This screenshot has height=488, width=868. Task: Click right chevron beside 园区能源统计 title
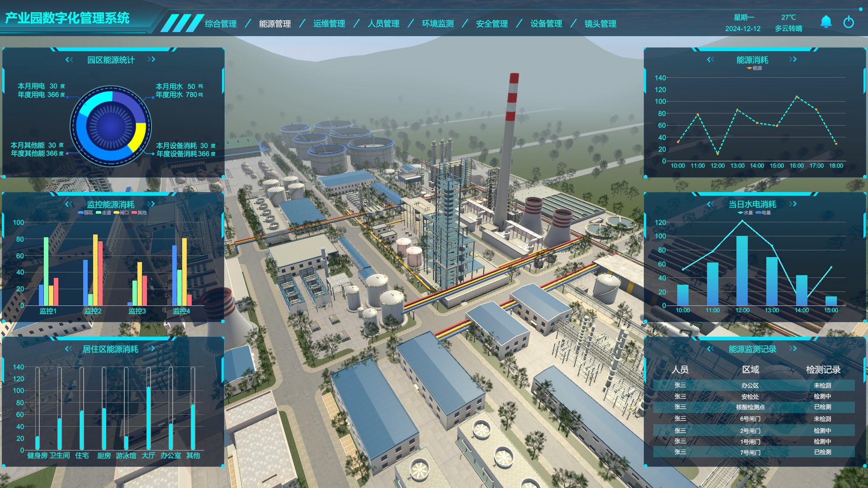[151, 60]
